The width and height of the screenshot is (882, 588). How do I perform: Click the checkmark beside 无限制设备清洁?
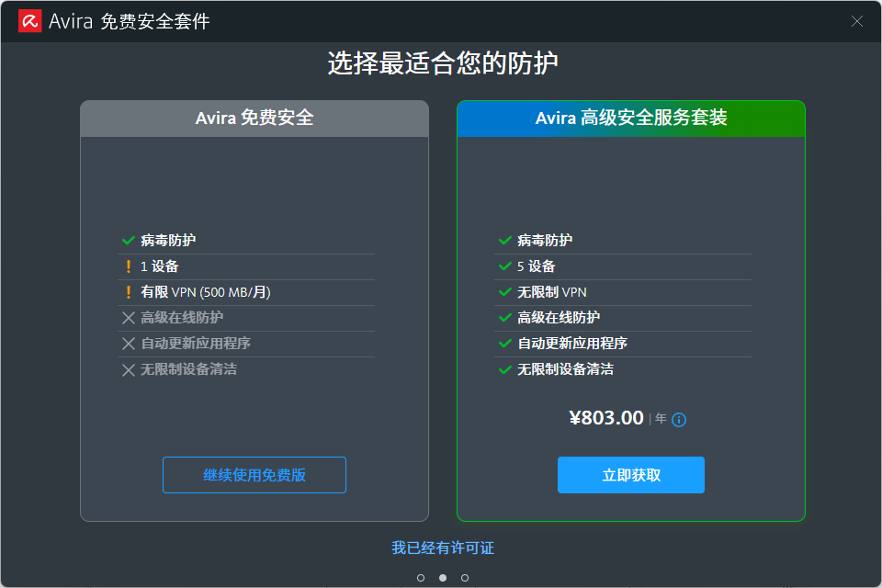pyautogui.click(x=503, y=369)
